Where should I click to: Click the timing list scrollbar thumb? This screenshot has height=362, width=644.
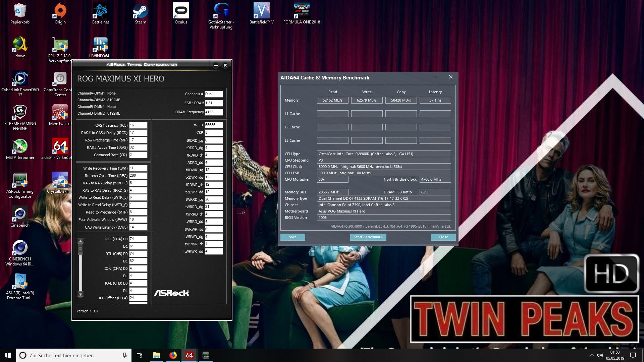point(80,250)
